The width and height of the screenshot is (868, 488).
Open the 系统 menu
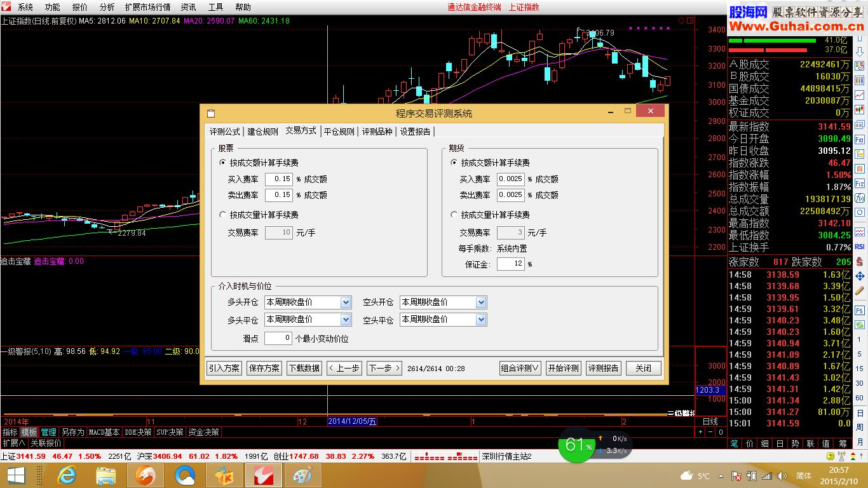[25, 7]
